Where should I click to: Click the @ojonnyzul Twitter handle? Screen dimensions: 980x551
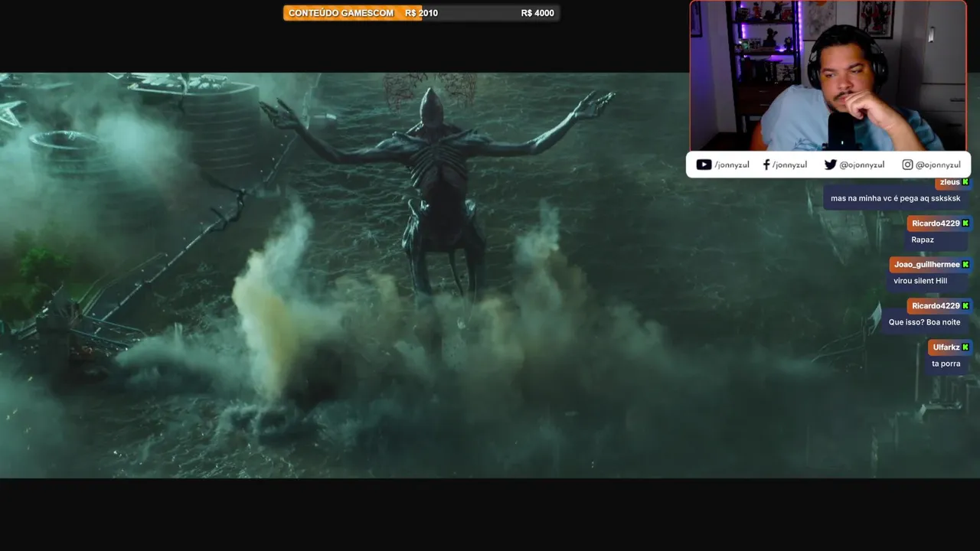tap(862, 165)
